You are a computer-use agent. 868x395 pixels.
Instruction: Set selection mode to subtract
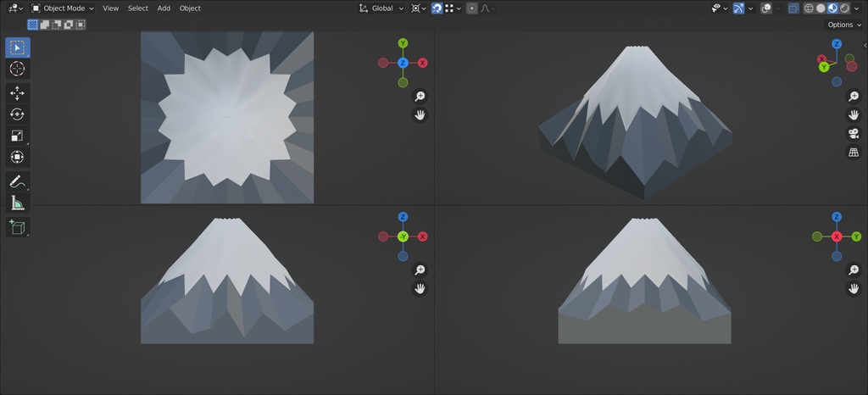click(x=57, y=25)
